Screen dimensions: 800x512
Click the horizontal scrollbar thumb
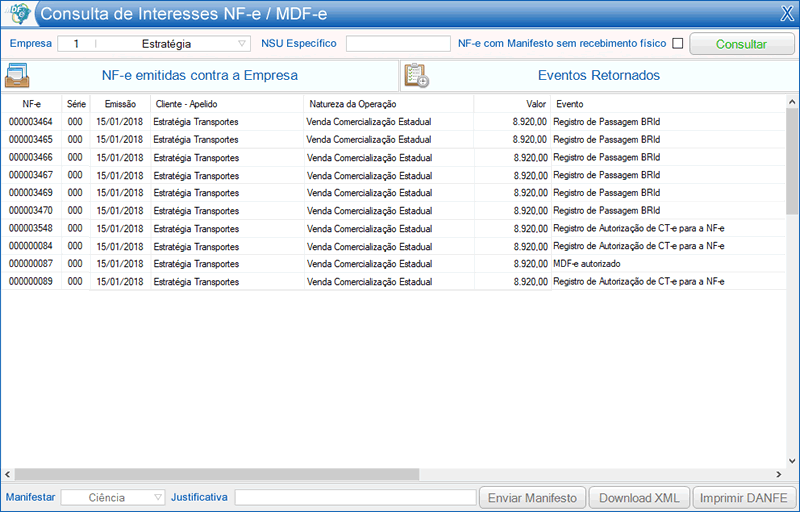[x=217, y=474]
